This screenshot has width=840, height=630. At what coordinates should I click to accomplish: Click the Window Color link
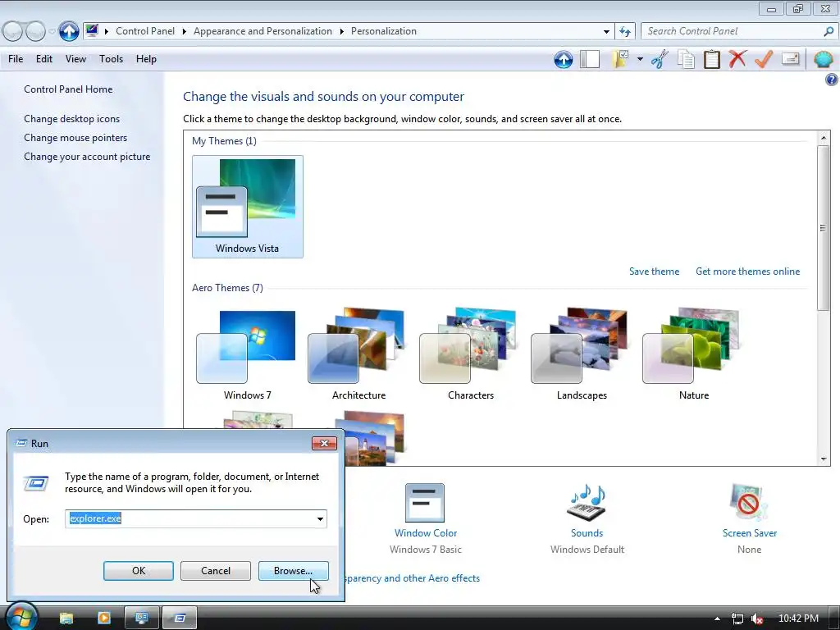(x=426, y=533)
